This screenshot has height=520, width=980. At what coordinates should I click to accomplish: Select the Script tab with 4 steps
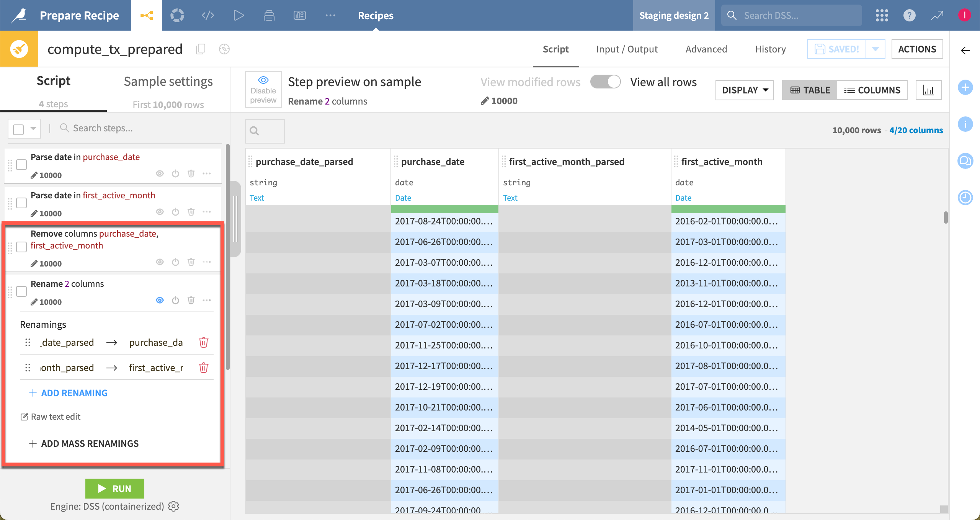pyautogui.click(x=53, y=90)
